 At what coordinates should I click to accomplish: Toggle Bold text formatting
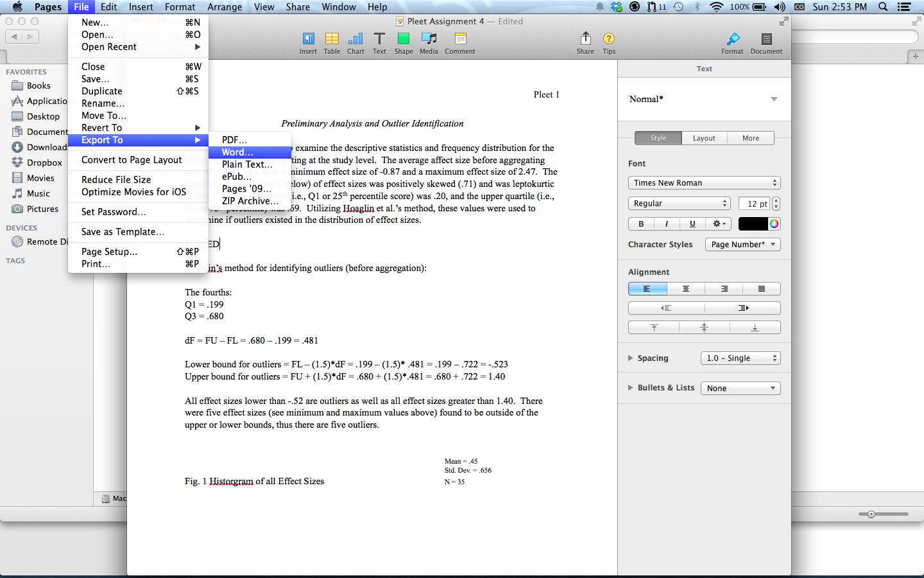(641, 224)
